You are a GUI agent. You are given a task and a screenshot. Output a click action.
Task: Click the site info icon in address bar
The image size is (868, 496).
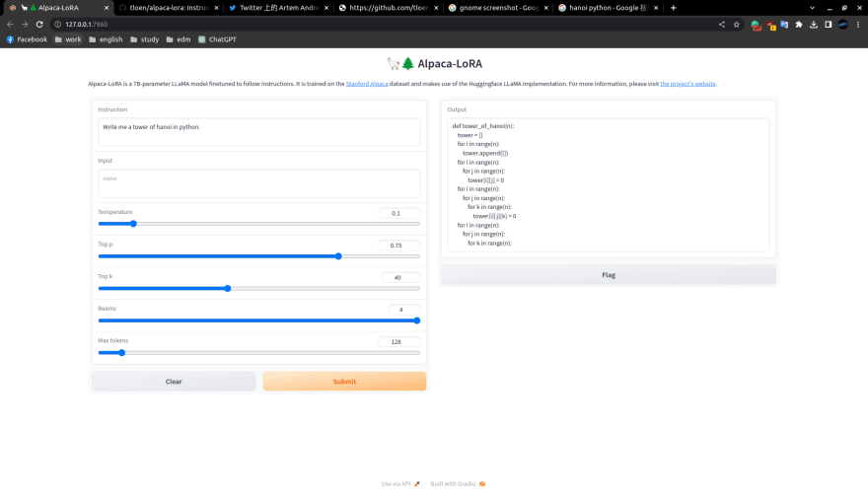pyautogui.click(x=57, y=25)
